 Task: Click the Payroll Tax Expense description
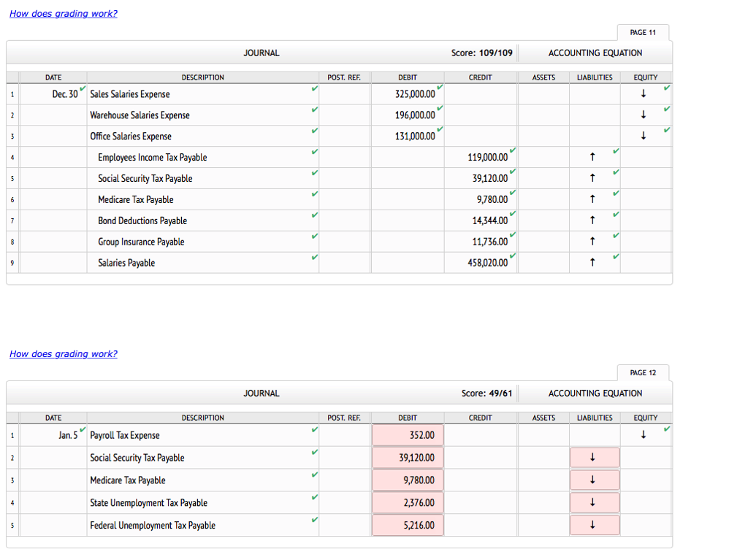coord(124,435)
